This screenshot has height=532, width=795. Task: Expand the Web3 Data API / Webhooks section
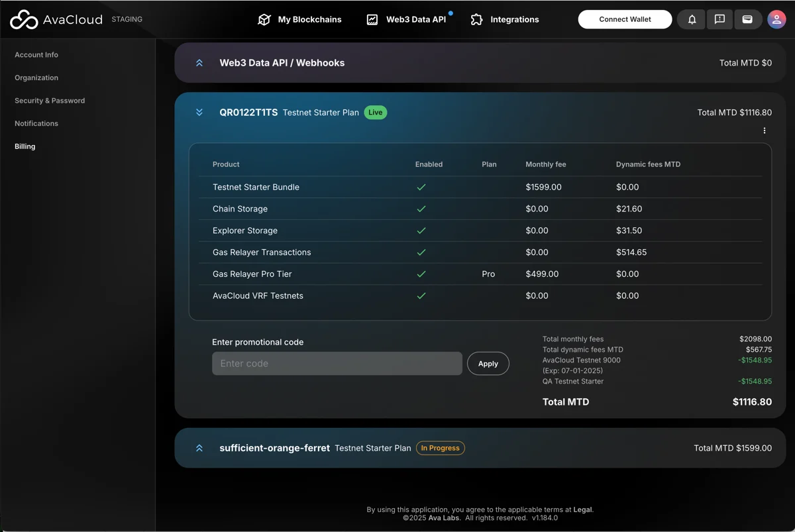tap(199, 63)
